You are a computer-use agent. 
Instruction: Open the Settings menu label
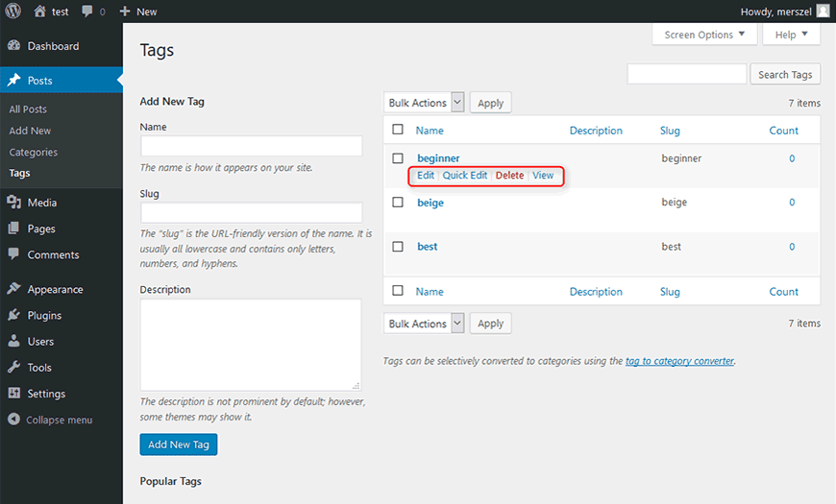(x=46, y=394)
